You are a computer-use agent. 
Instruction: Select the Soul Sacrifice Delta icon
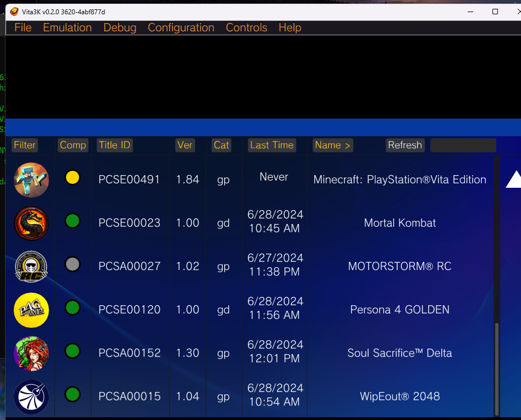[31, 353]
